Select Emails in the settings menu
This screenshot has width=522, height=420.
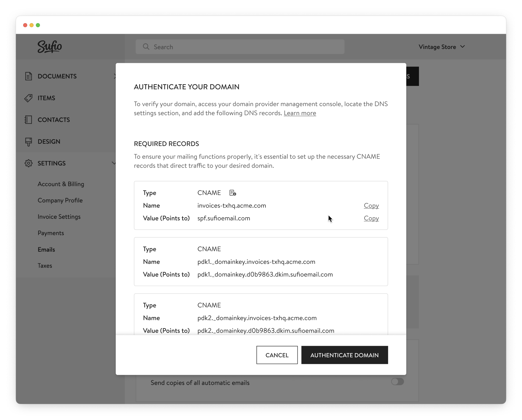[x=46, y=249]
